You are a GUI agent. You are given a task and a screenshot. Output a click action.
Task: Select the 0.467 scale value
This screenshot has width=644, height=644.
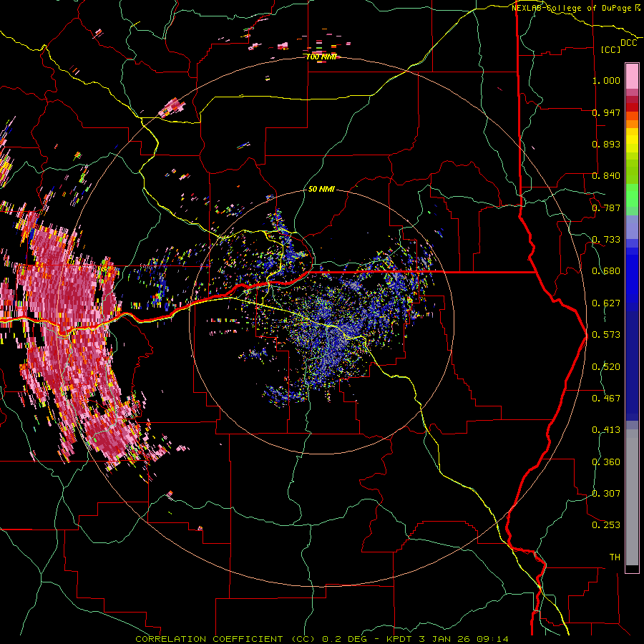coord(606,399)
